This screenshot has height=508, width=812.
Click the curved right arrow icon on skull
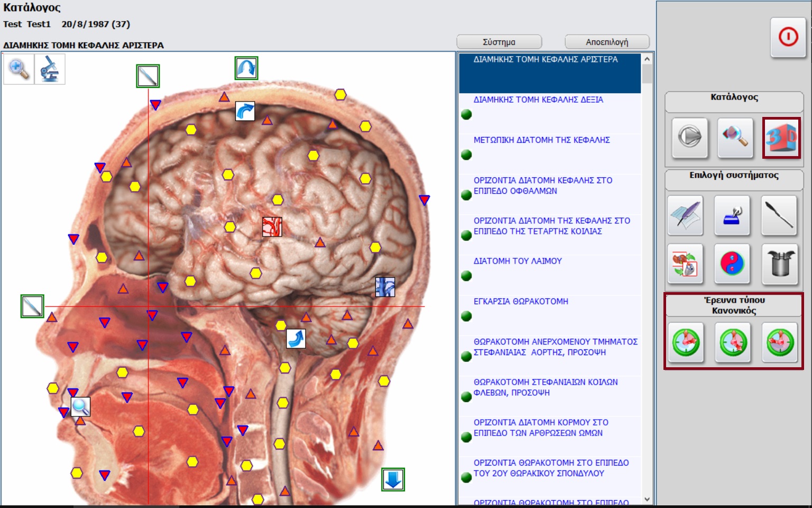tap(245, 111)
